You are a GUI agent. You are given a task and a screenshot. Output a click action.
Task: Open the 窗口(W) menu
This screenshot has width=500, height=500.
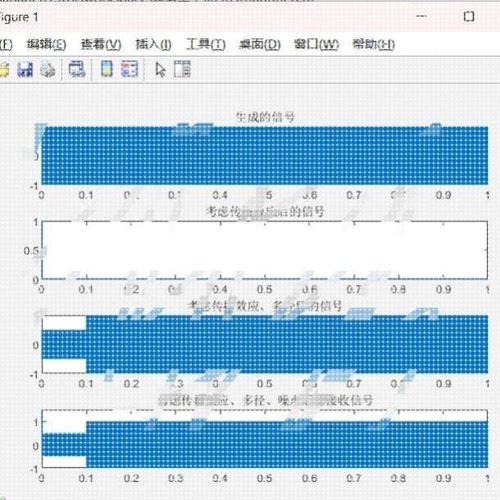pos(316,44)
